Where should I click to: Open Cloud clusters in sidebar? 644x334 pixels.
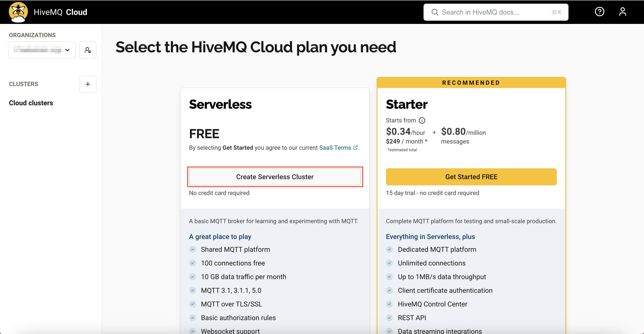click(31, 103)
